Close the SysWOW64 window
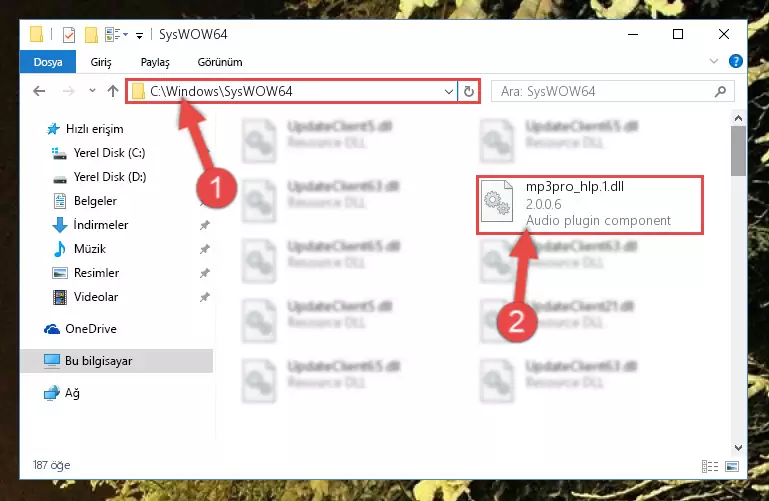Image resolution: width=769 pixels, height=501 pixels. click(724, 34)
